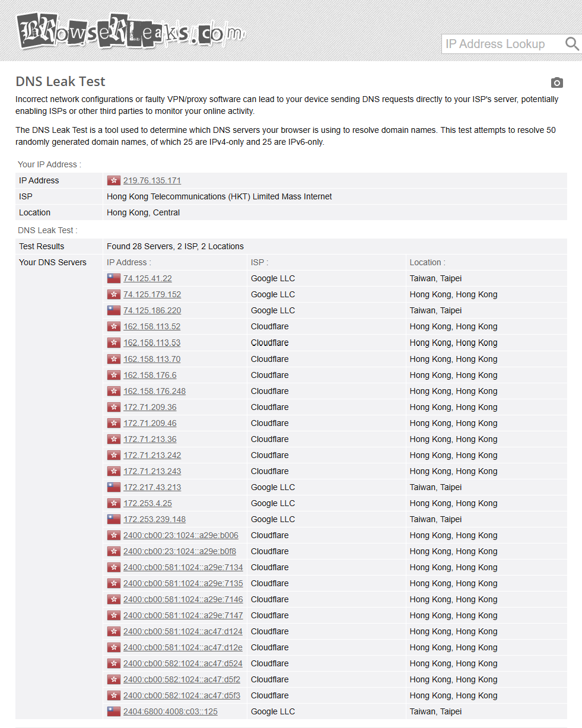582x728 pixels.
Task: Click the Hong Kong flag beside 219.76.135.171
Action: pyautogui.click(x=114, y=180)
